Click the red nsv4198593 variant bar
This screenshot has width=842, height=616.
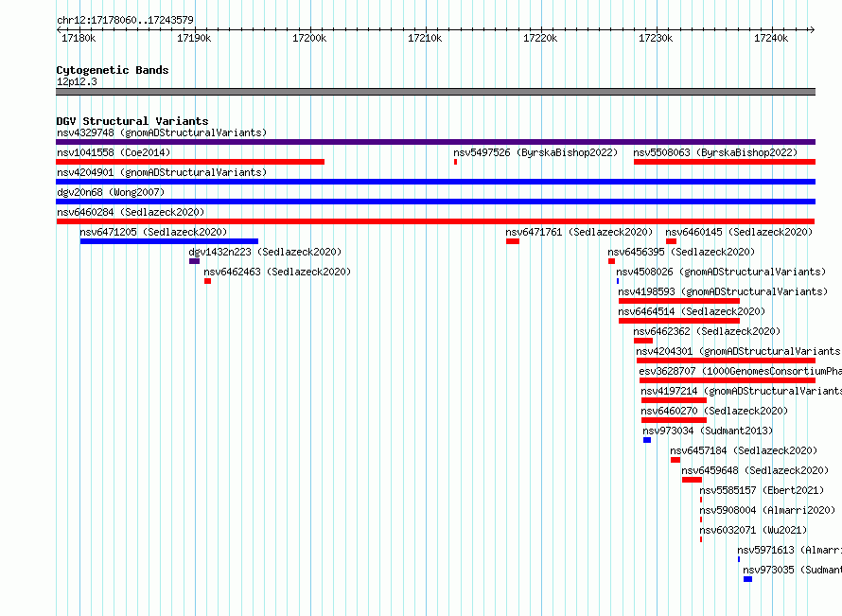[x=678, y=301]
